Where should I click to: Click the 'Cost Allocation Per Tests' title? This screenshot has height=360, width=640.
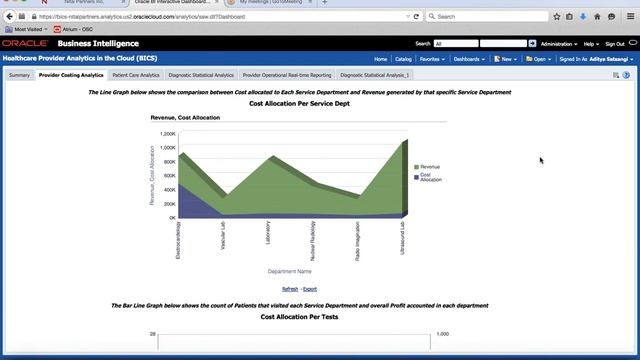(x=299, y=317)
